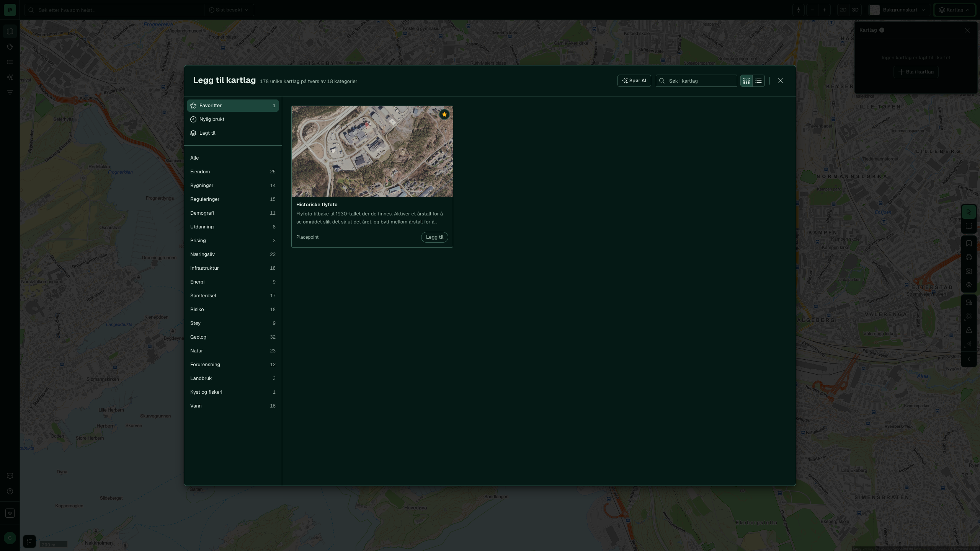Open the chat feedback icon in left sidebar
This screenshot has height=551, width=980.
point(10,476)
